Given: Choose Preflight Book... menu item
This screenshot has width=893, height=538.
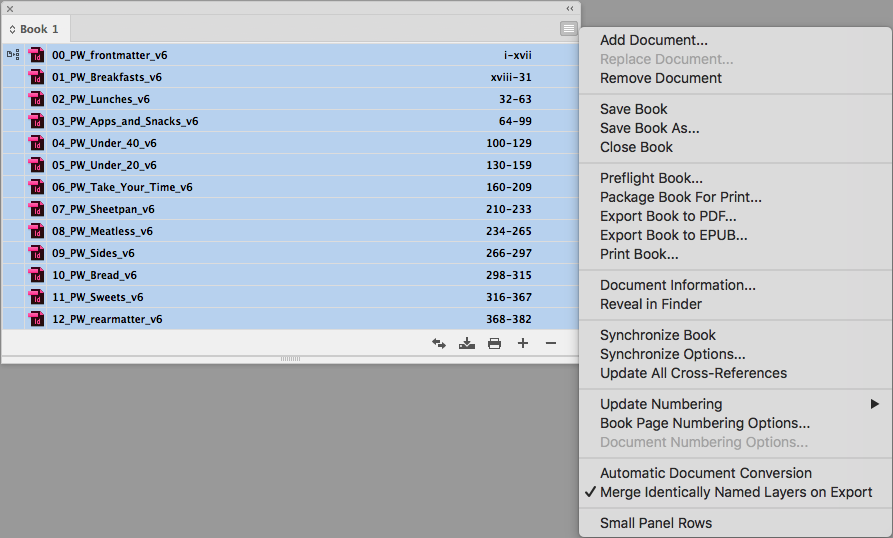Looking at the screenshot, I should click(x=651, y=178).
